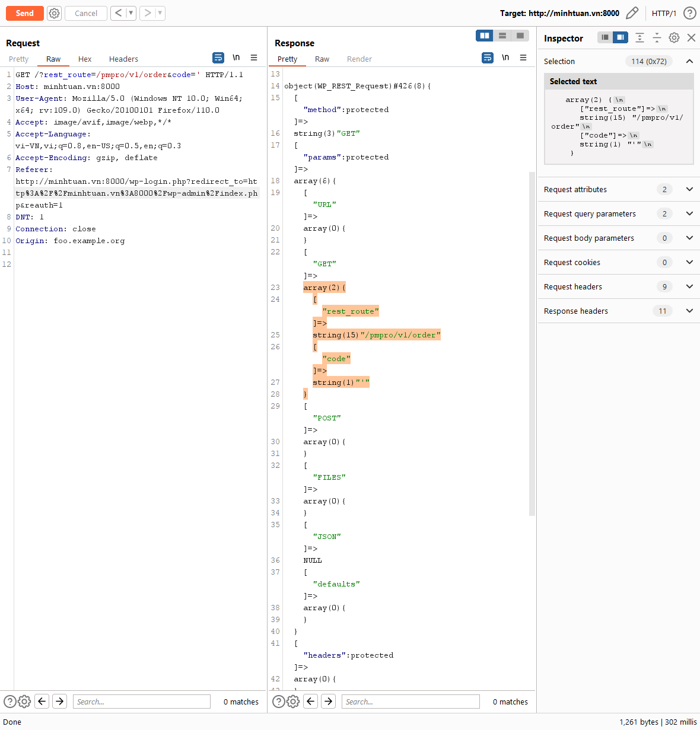
Task: Click the Origin: foo.example.org header line
Action: (70, 241)
